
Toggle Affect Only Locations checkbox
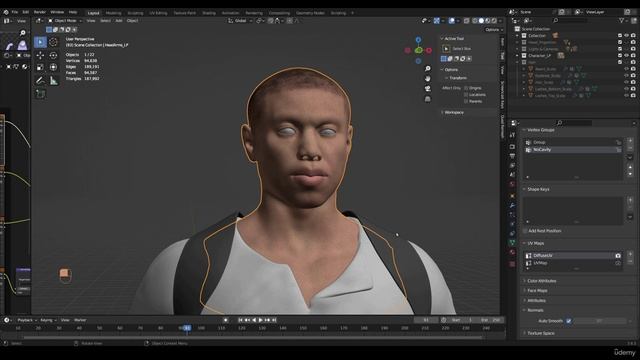pos(466,94)
